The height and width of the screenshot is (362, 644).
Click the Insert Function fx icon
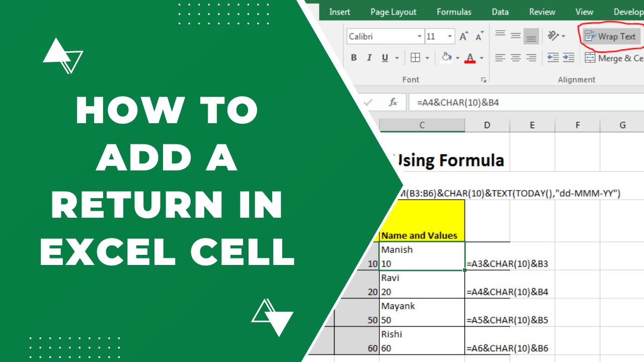tap(394, 102)
